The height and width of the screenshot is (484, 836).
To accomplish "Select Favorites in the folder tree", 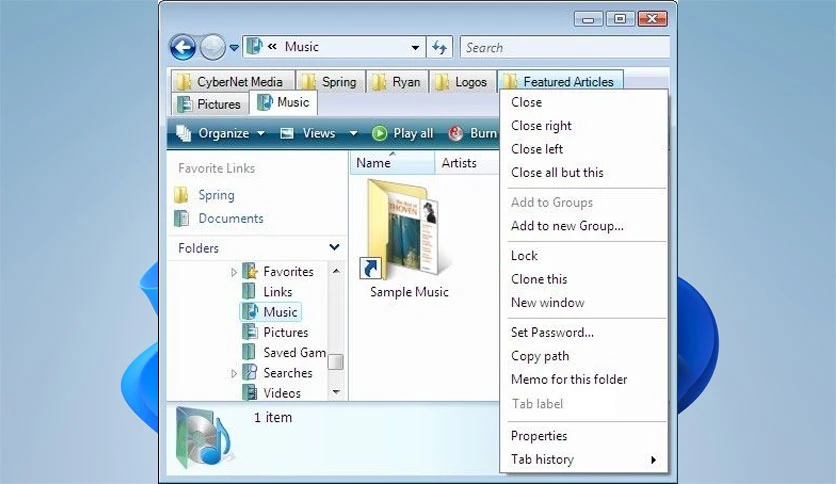I will [x=288, y=272].
